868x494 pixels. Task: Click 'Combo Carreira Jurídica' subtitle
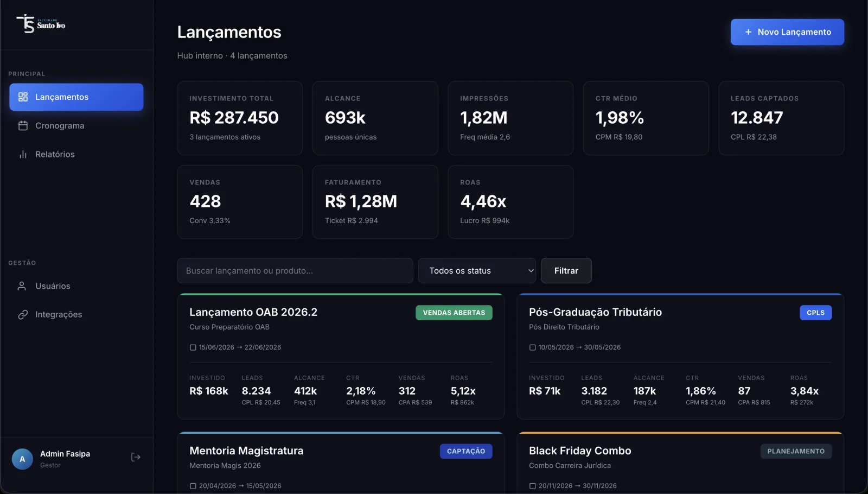coord(570,466)
